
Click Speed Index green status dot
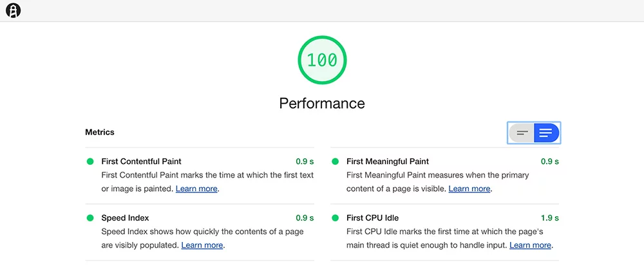point(90,218)
